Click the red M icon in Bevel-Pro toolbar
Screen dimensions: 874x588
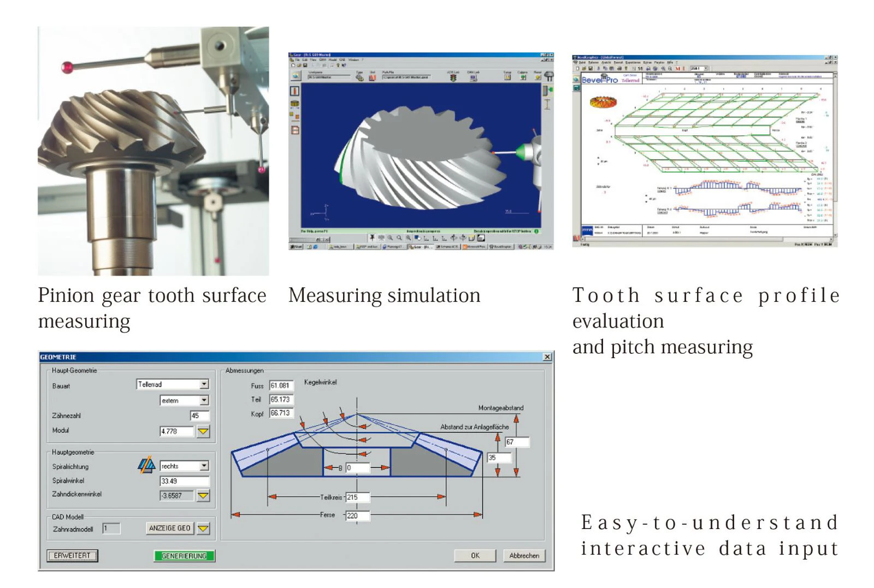678,69
